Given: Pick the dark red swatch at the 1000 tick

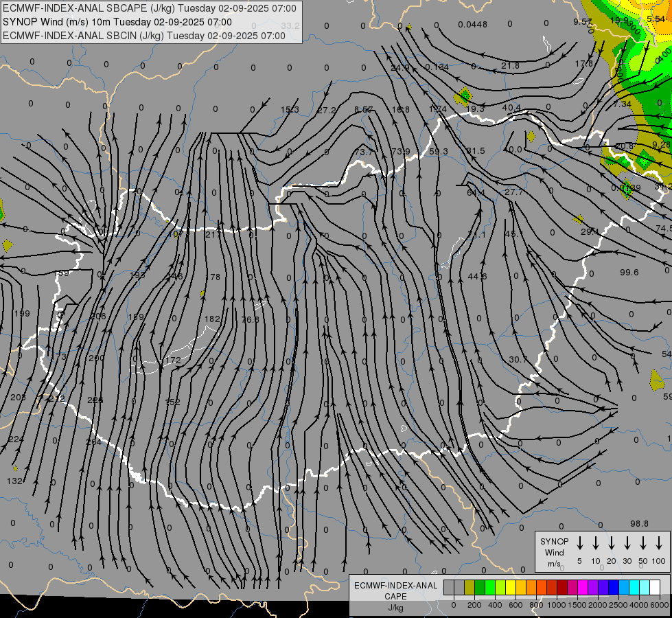Looking at the screenshot, I should pos(562,588).
